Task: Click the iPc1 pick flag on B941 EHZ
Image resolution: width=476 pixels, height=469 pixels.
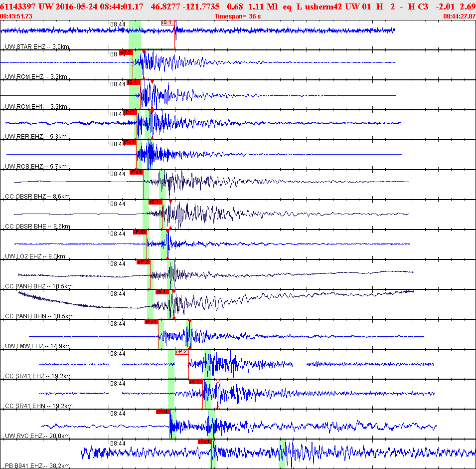Action: coord(204,442)
